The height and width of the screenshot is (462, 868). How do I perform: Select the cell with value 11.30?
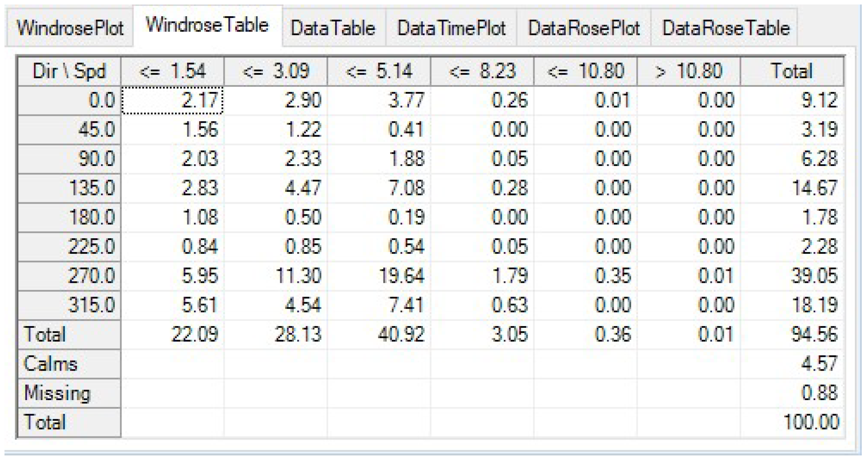tap(276, 276)
